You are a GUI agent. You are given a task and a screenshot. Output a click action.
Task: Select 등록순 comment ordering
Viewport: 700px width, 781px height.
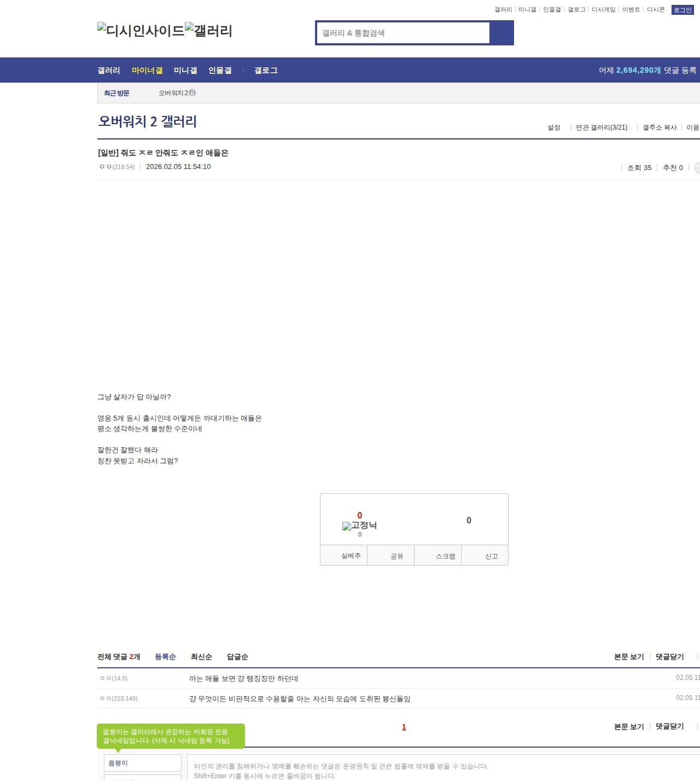165,657
